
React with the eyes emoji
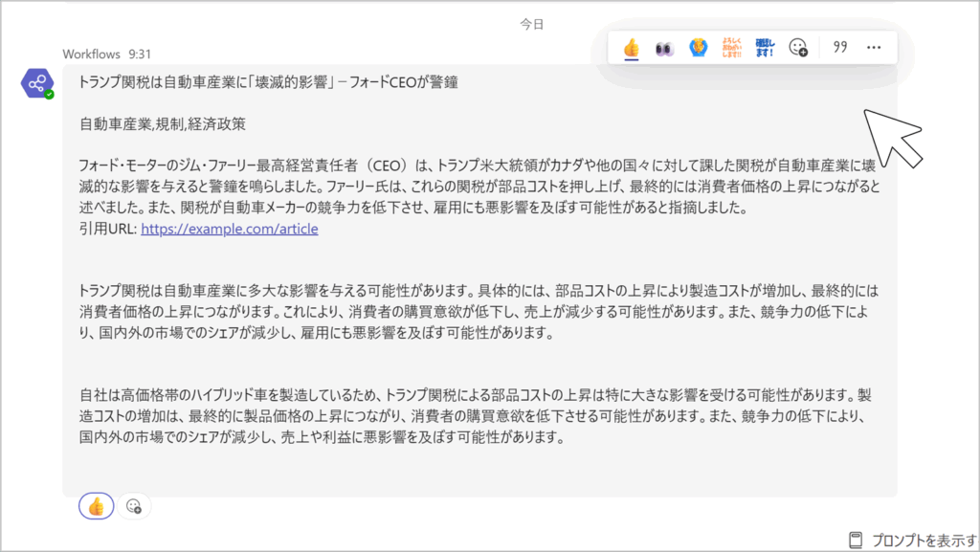point(664,48)
